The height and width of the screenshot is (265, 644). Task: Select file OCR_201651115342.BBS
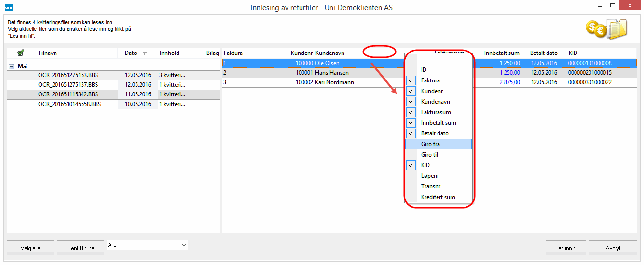tap(69, 94)
